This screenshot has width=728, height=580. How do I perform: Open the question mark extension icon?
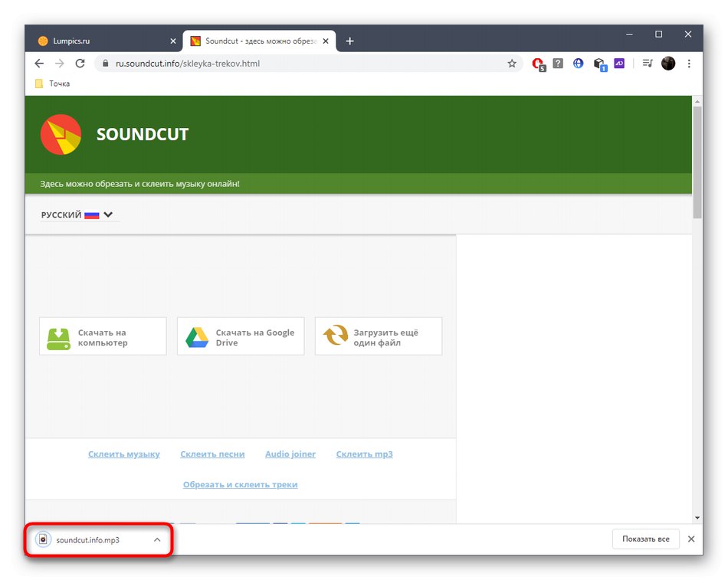[x=558, y=63]
